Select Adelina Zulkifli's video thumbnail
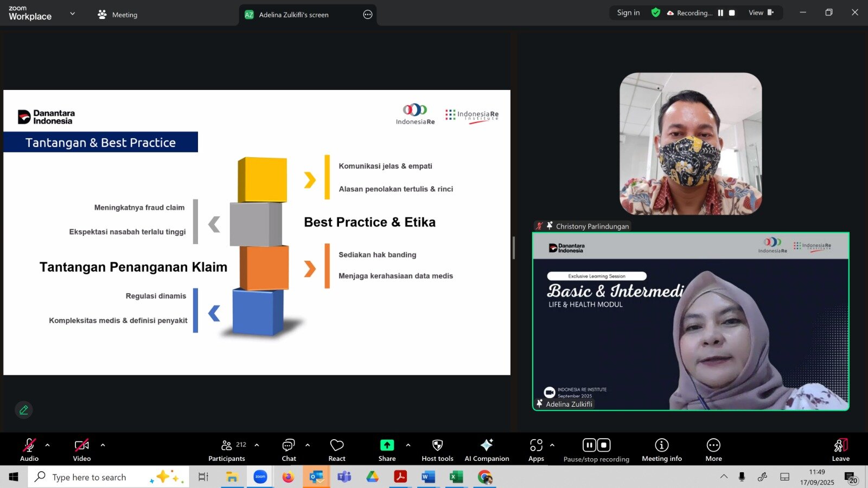The width and height of the screenshot is (868, 488). (x=691, y=321)
